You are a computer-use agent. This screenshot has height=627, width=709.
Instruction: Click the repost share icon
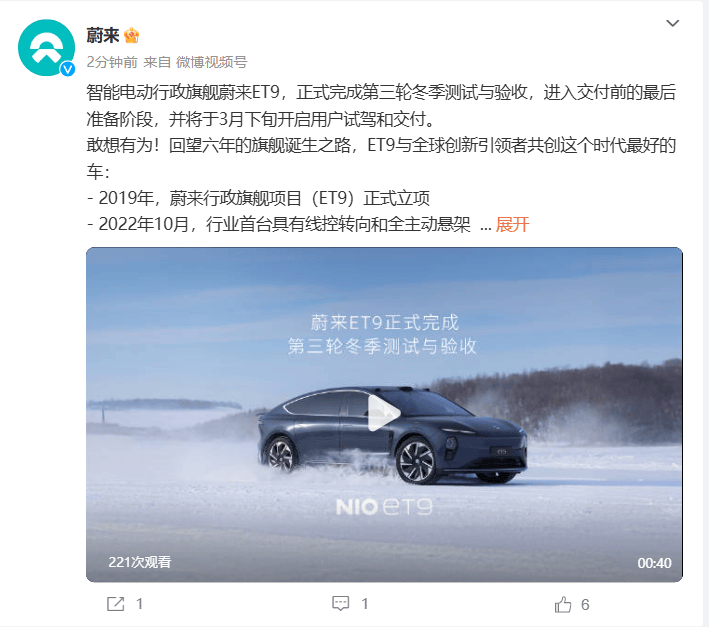[x=115, y=604]
